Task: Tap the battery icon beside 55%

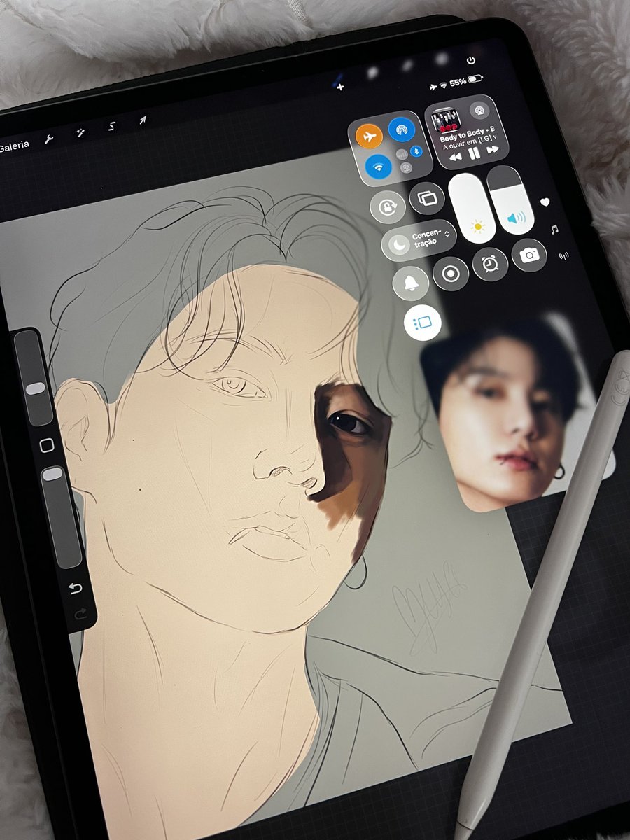Action: coord(476,79)
